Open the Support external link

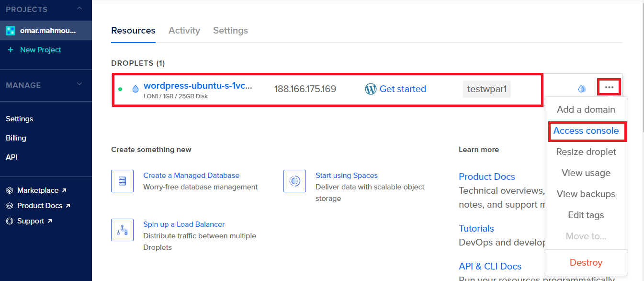click(35, 221)
